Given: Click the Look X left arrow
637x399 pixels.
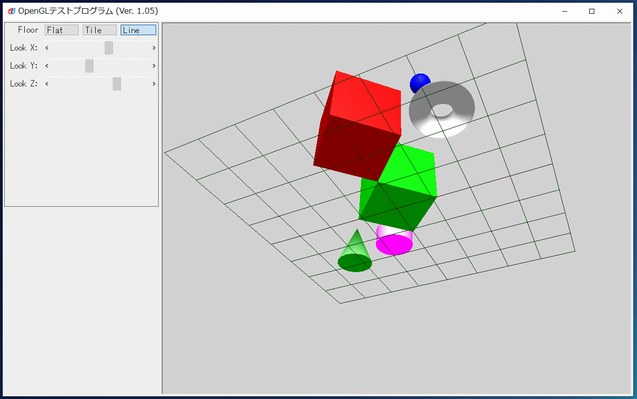Looking at the screenshot, I should click(47, 48).
